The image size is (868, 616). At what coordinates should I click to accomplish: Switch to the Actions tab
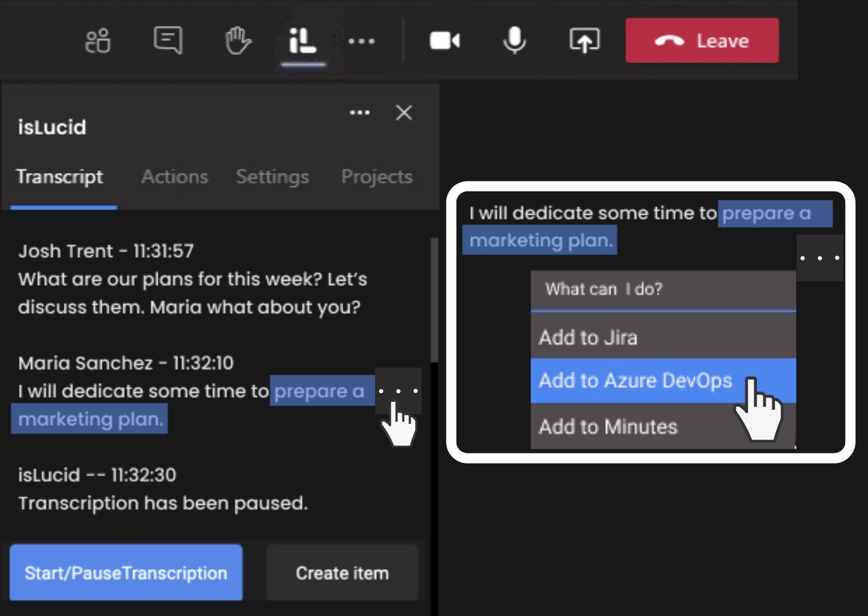coord(174,177)
